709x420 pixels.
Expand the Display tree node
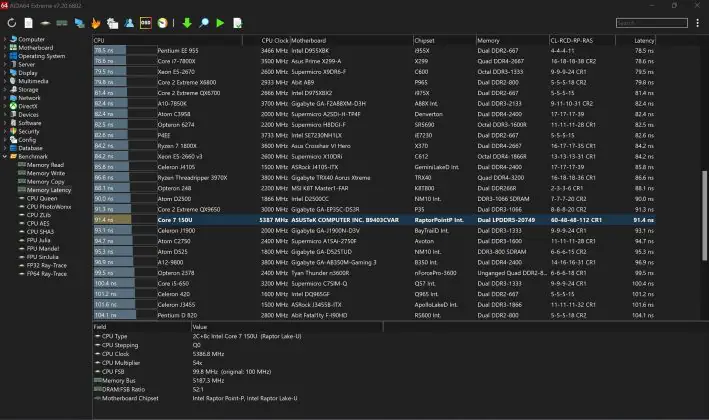(5, 73)
